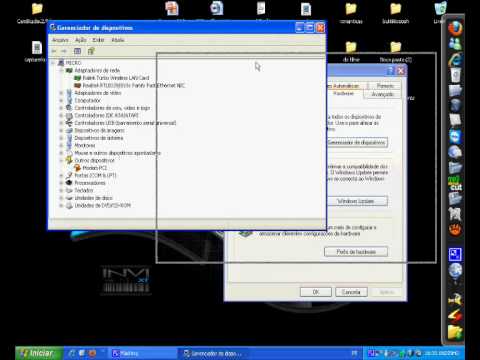Click OK in System Properties dialog
Screen dimensions: 480x360
pyautogui.click(x=316, y=292)
